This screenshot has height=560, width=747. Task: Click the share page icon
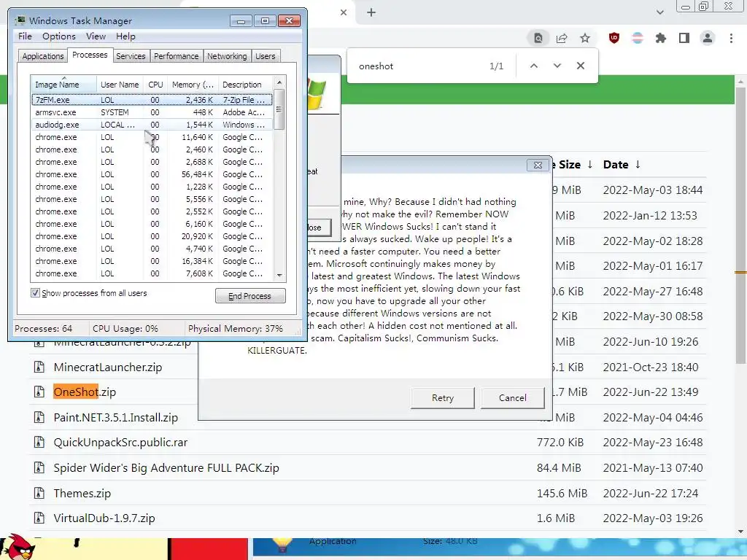(x=562, y=38)
